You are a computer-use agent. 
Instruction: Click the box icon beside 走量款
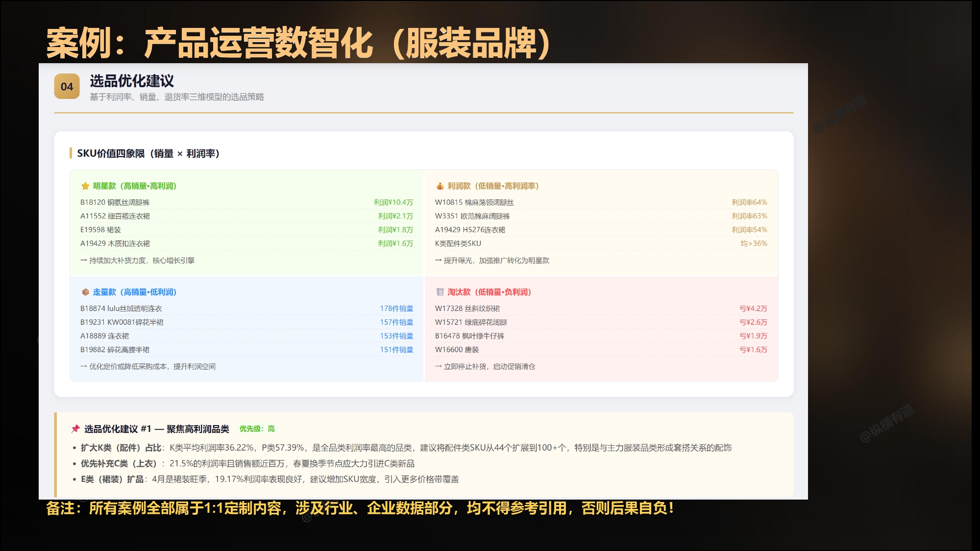click(85, 292)
